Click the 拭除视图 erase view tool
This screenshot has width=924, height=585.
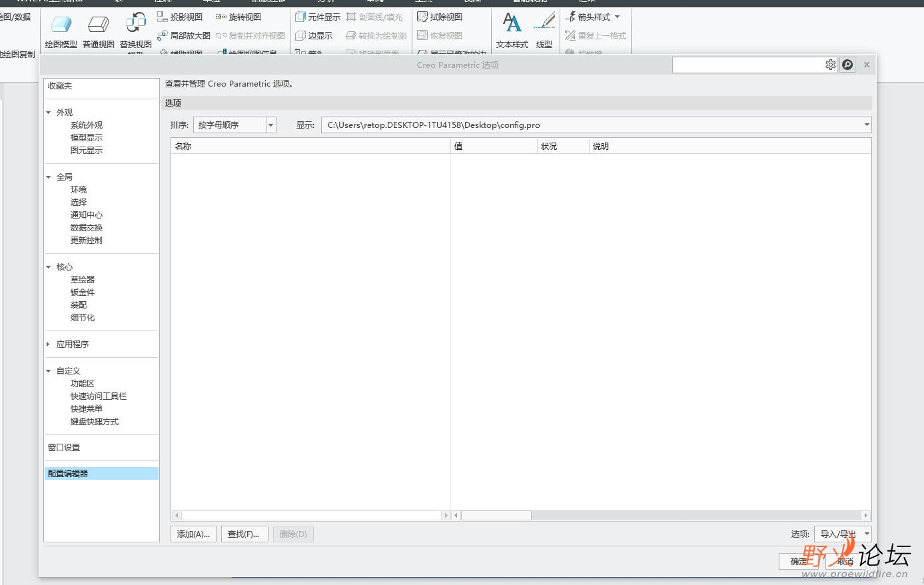pos(440,17)
